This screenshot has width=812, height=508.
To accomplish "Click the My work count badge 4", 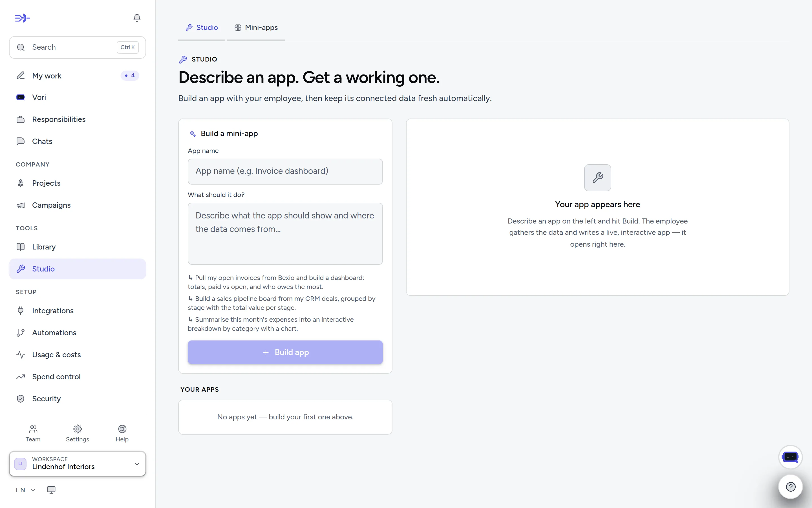I will coord(130,76).
